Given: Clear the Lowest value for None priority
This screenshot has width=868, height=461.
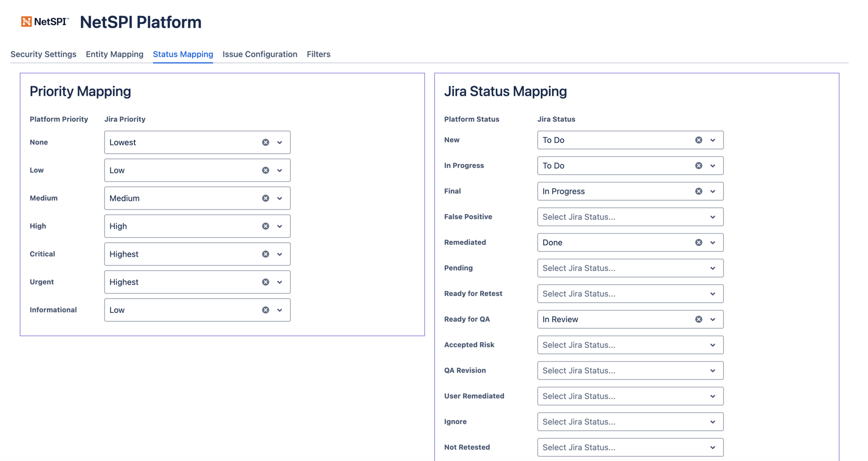Looking at the screenshot, I should (266, 142).
